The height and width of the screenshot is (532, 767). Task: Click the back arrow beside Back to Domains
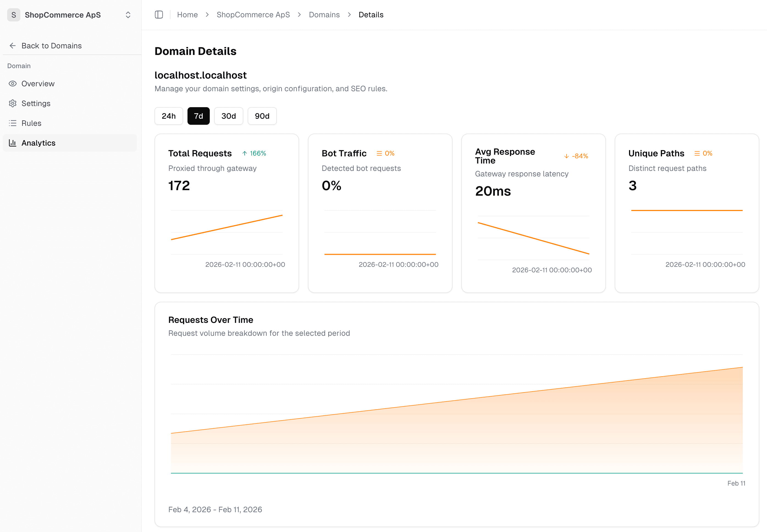pyautogui.click(x=12, y=46)
